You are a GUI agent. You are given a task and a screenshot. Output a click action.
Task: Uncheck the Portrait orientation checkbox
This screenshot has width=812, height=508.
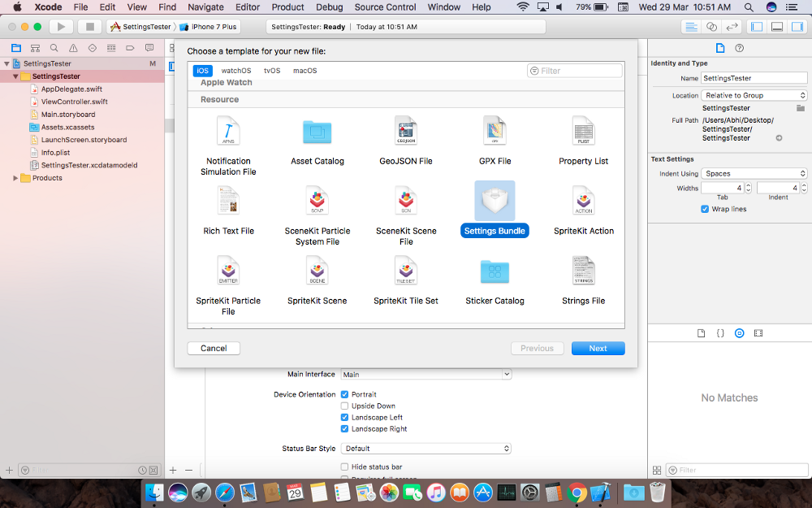click(x=344, y=394)
